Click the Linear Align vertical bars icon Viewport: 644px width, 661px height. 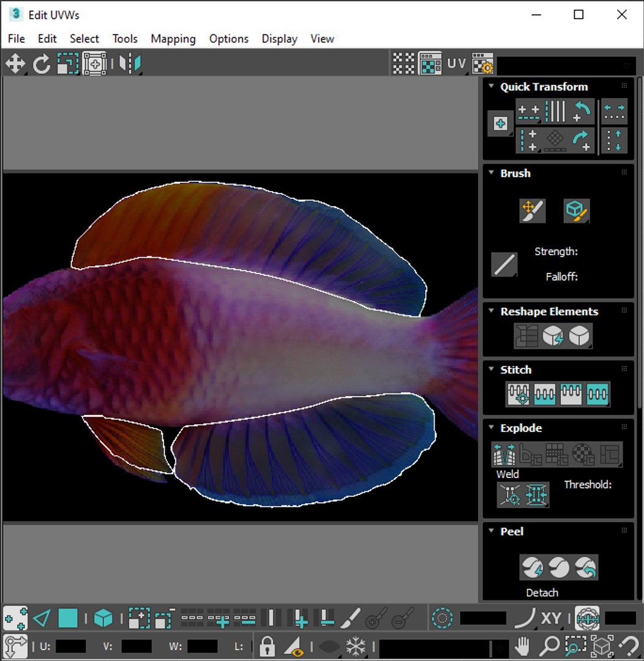(x=555, y=112)
